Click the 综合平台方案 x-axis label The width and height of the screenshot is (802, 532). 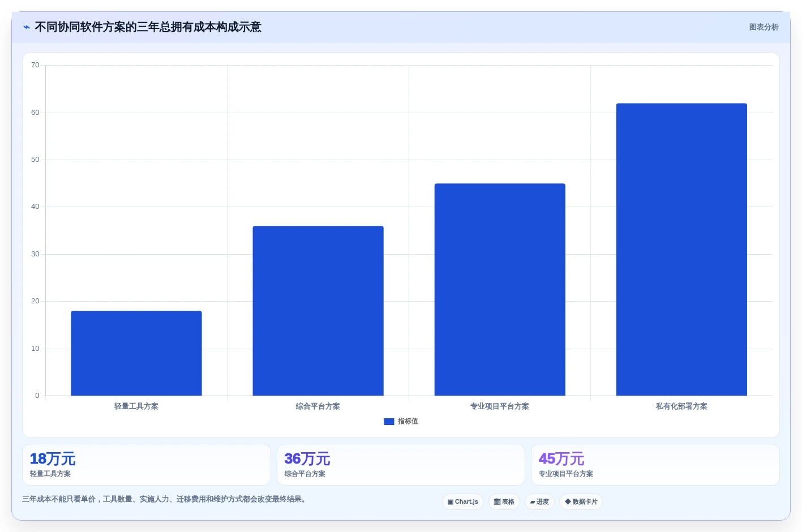[318, 406]
